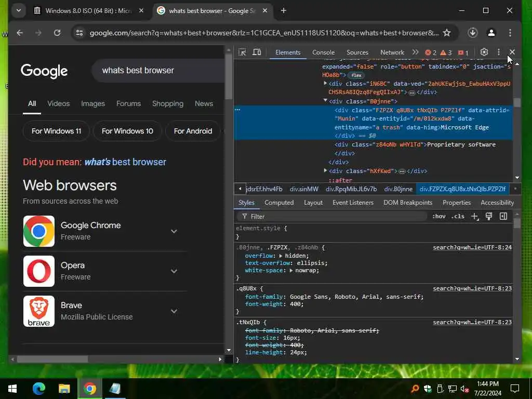Add new style rule plus icon
The width and height of the screenshot is (532, 399).
click(x=475, y=217)
